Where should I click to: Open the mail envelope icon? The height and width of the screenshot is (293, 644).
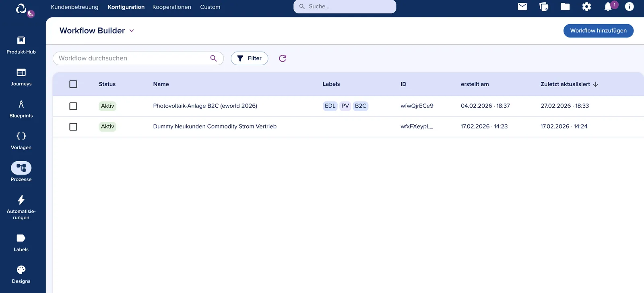522,6
